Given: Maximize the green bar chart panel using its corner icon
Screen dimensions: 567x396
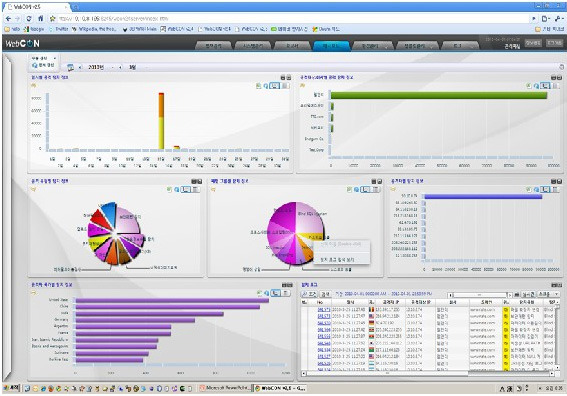Looking at the screenshot, I should tap(559, 77).
